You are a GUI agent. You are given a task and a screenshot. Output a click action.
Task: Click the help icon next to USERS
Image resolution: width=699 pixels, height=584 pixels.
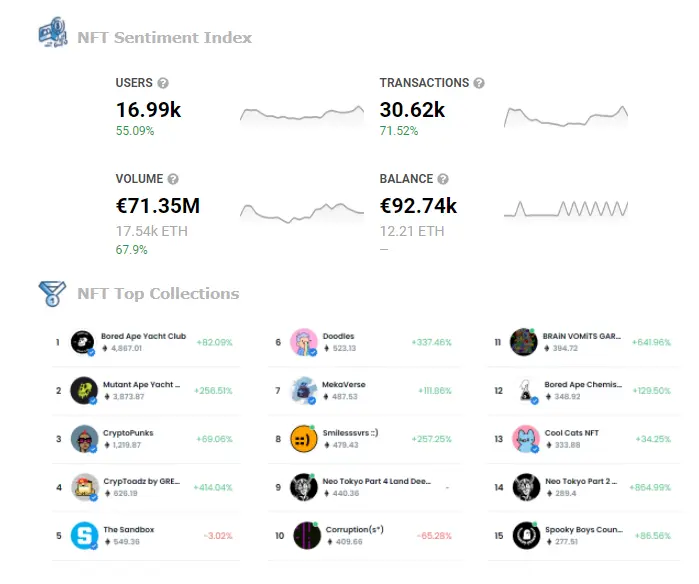(163, 83)
